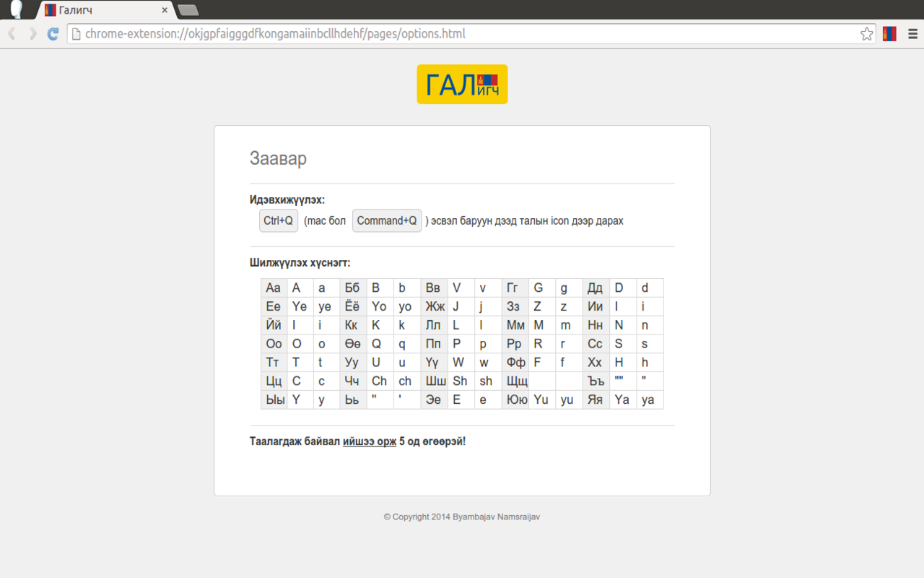Open the Chrome hamburger menu

click(x=912, y=34)
